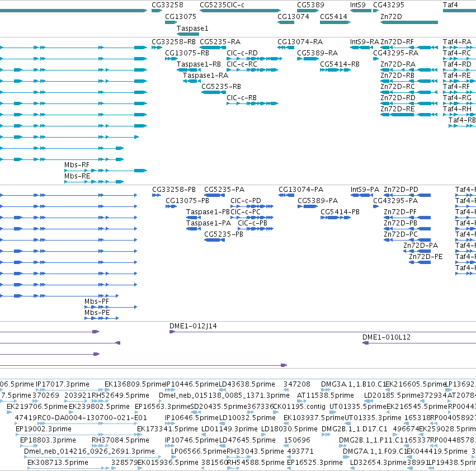Click protein CG5235-PA label
The height and width of the screenshot is (471, 476).
pyautogui.click(x=224, y=190)
